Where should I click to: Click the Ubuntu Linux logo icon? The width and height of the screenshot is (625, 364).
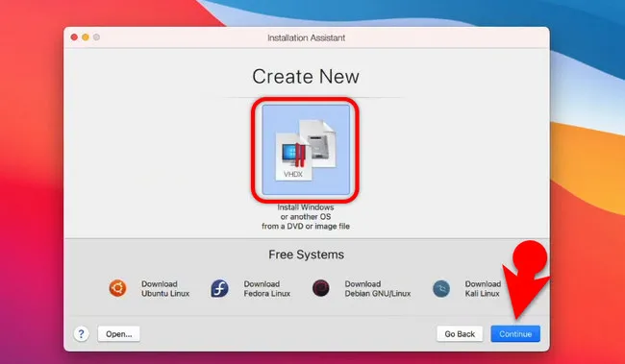(117, 288)
